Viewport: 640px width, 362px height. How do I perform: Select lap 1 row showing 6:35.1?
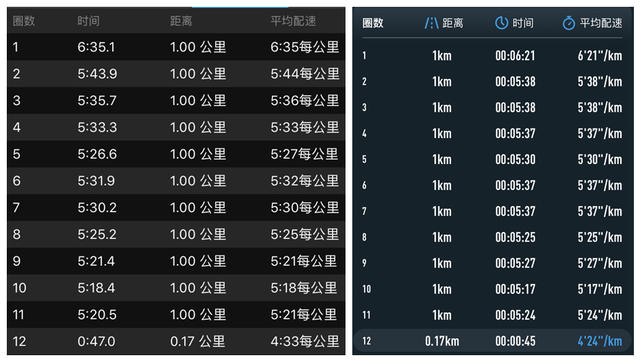click(176, 47)
